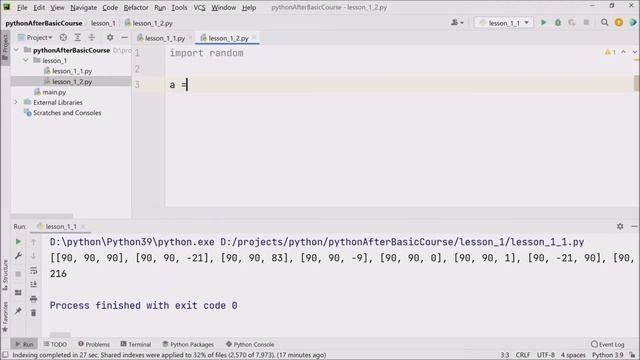Screen dimensions: 640x360
Task: Open the Project view dropdown
Action: (35, 38)
